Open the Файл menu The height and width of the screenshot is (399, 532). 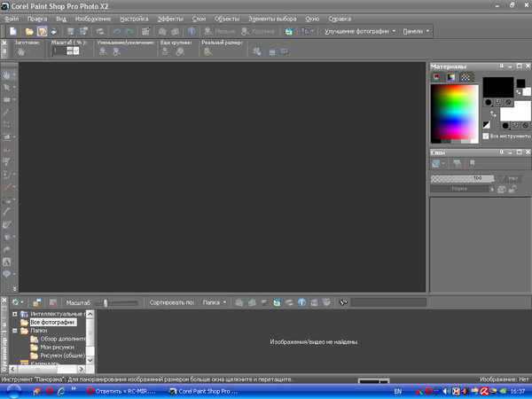12,19
